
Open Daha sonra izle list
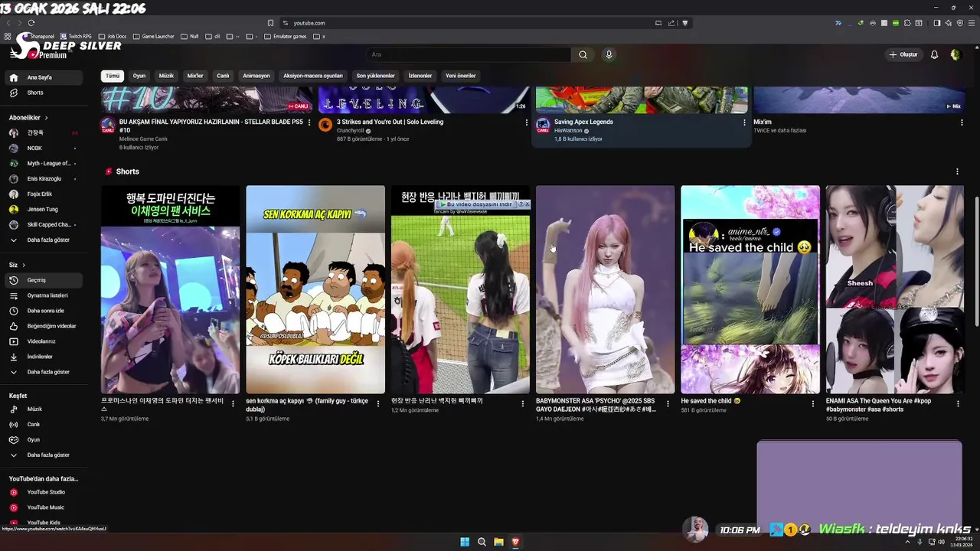tap(44, 311)
